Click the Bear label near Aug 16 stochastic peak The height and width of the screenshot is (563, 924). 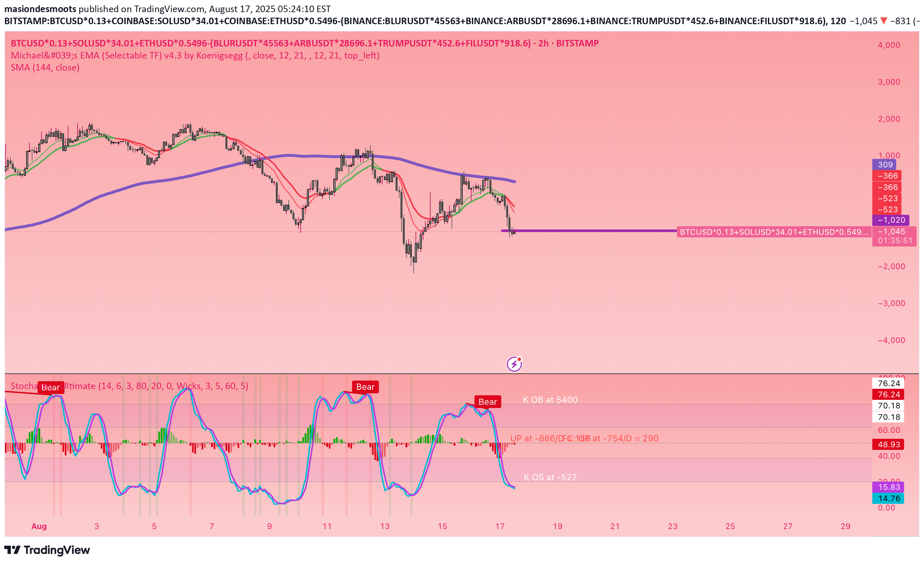[488, 401]
